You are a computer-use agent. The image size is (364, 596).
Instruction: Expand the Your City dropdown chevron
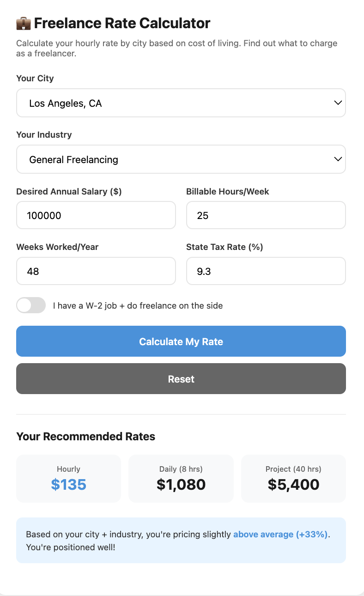point(338,103)
